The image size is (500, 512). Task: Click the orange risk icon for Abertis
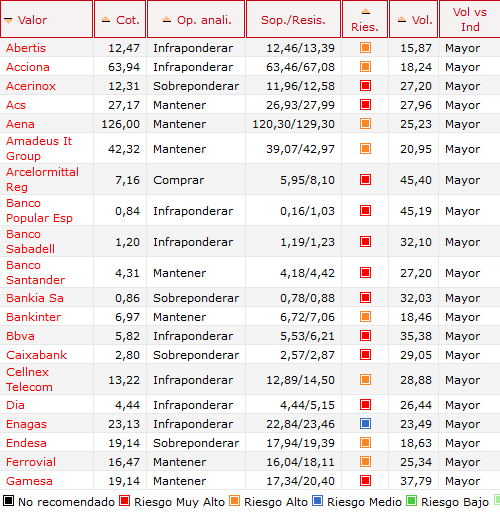pyautogui.click(x=365, y=48)
